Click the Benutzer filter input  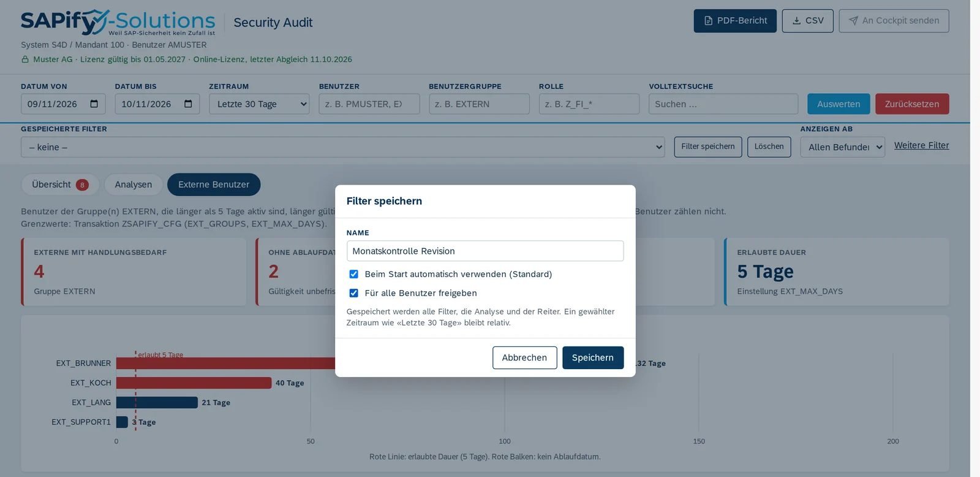pos(369,104)
